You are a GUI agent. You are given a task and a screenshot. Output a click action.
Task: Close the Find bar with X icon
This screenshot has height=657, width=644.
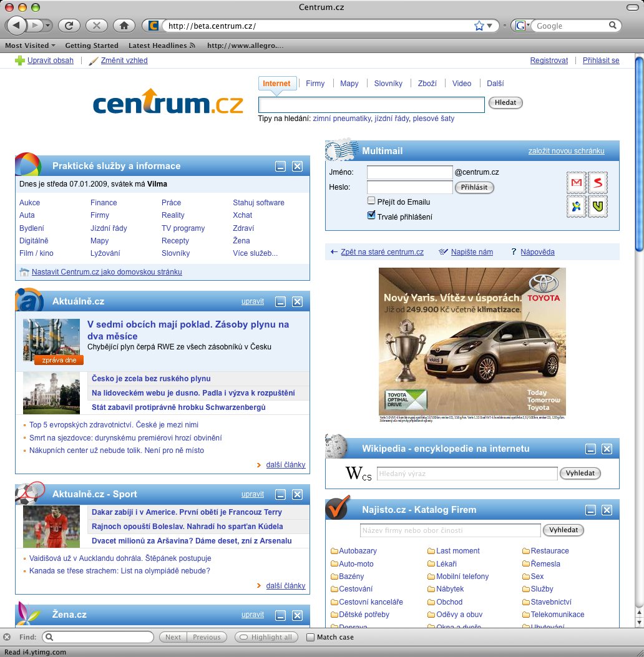(7, 637)
